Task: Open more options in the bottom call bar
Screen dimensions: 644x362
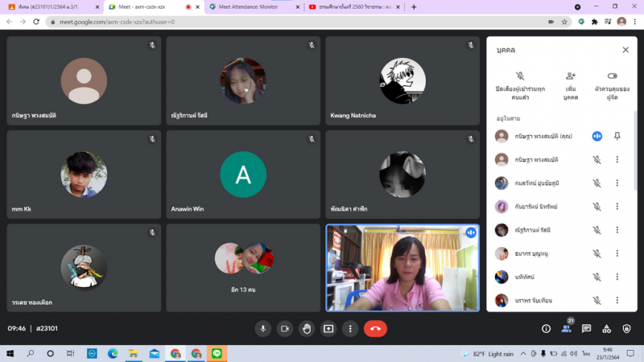Action: [350, 328]
